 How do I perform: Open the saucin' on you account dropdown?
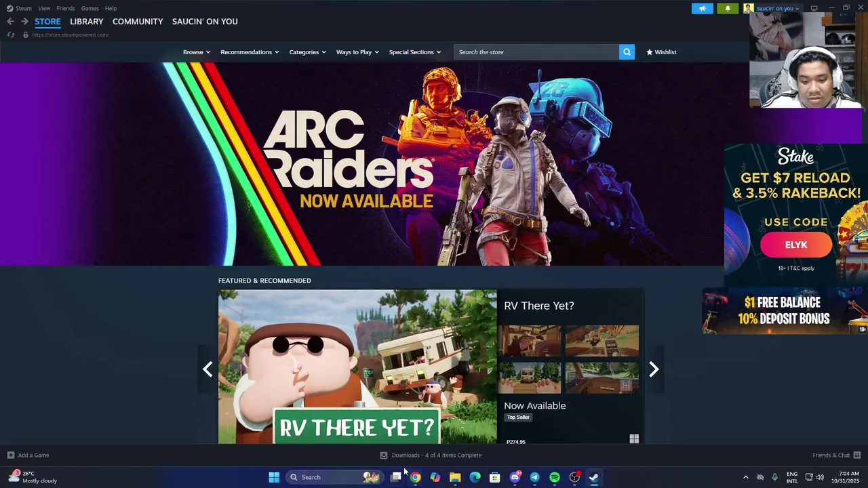coord(778,8)
